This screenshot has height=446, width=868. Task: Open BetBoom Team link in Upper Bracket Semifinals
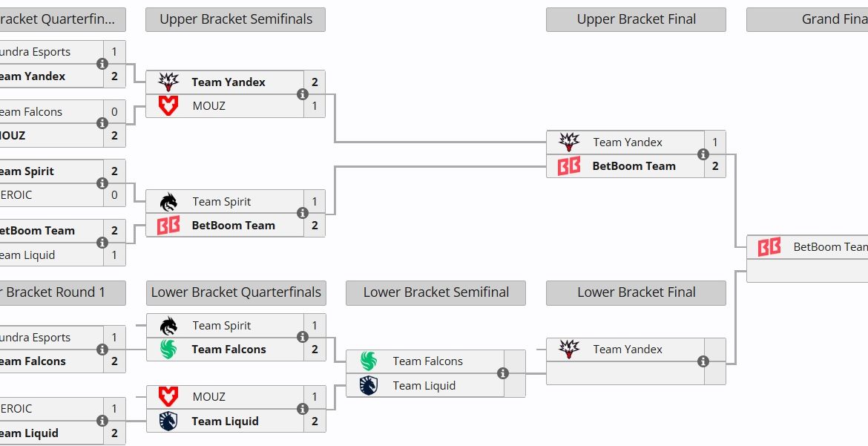click(233, 226)
